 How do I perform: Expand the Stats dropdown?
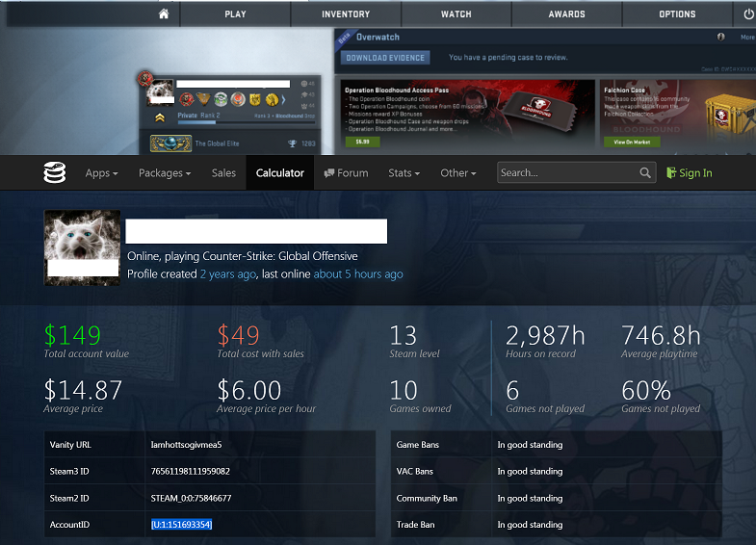[x=404, y=172]
